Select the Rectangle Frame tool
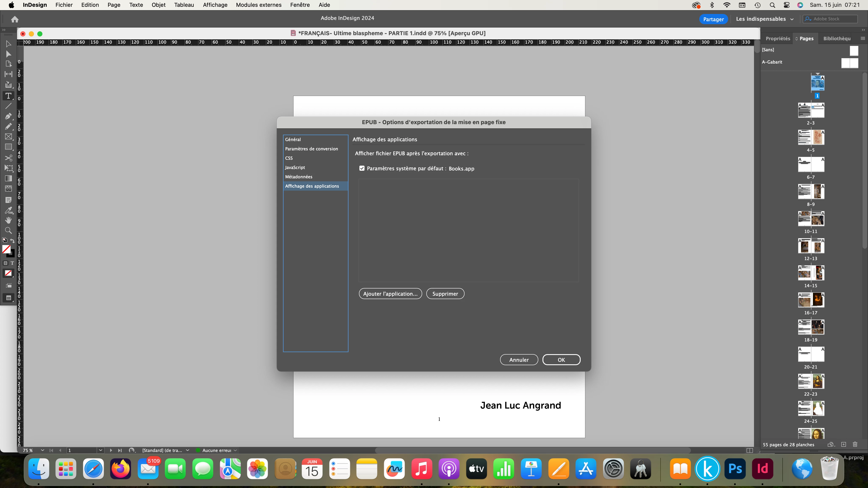 (x=8, y=137)
